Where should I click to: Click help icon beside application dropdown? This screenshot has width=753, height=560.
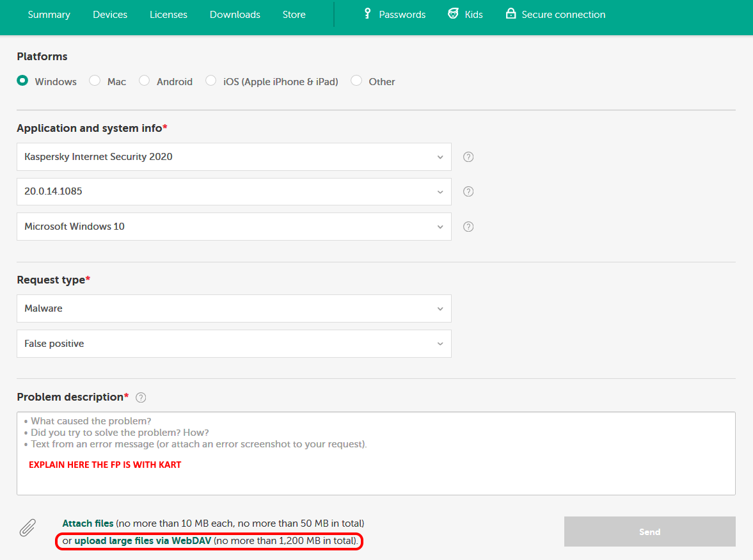tap(468, 157)
